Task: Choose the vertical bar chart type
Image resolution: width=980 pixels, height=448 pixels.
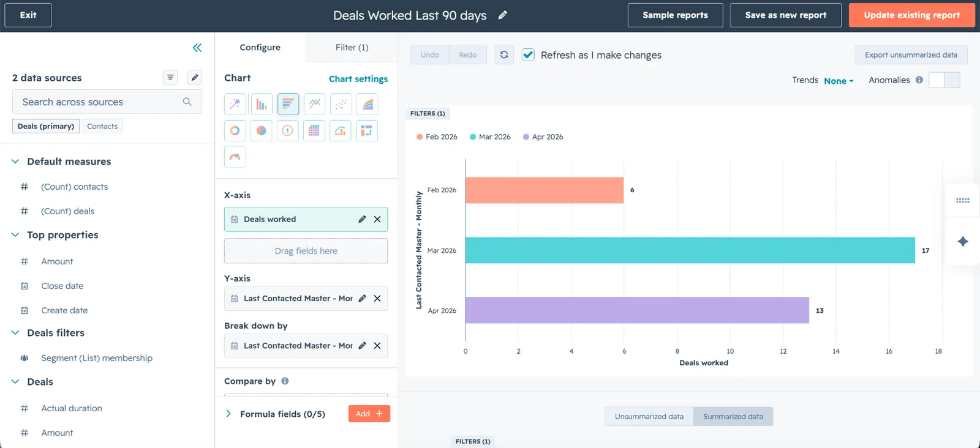Action: (x=262, y=104)
